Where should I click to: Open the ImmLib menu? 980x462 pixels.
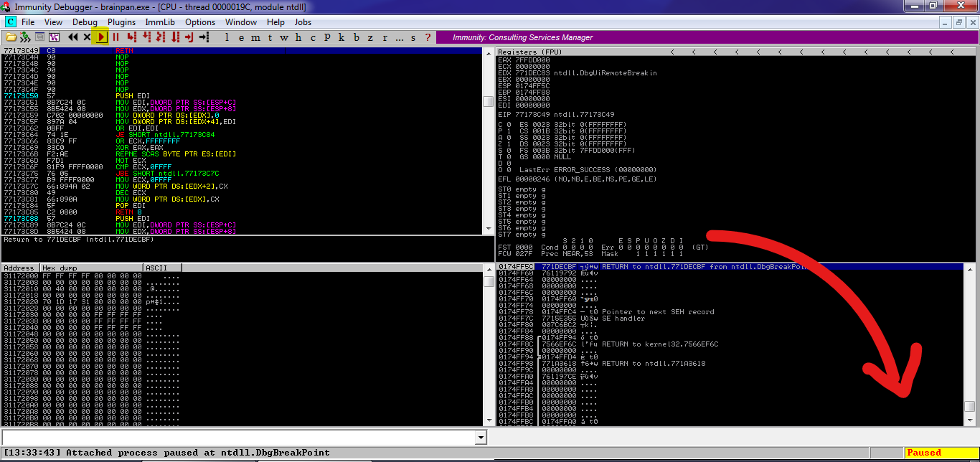click(161, 22)
